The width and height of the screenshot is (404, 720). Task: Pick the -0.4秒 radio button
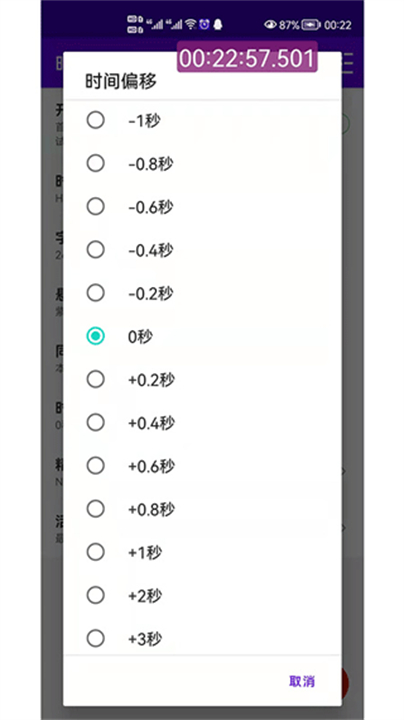pos(202,250)
